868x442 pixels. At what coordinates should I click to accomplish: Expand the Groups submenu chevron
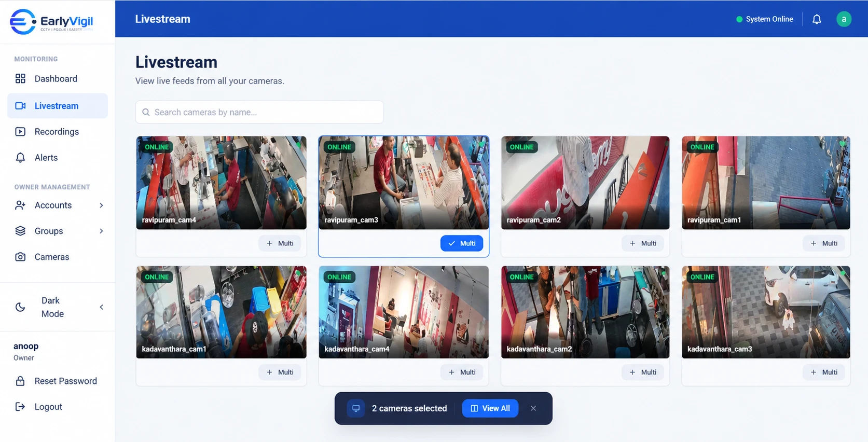point(101,231)
